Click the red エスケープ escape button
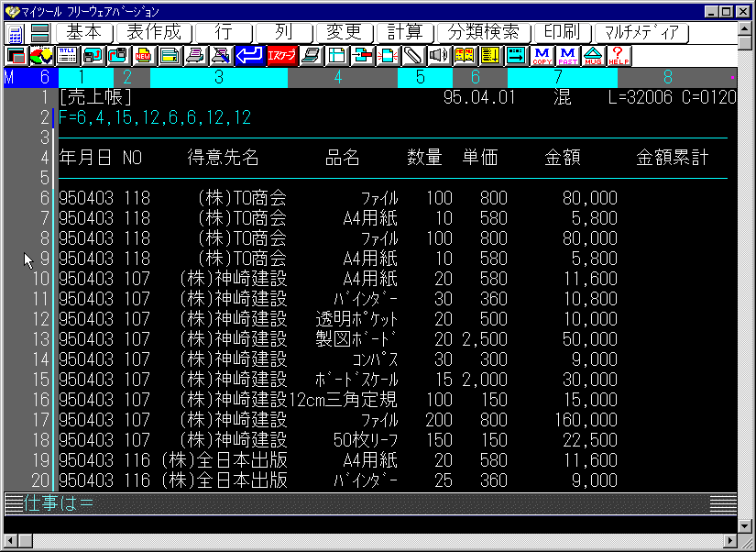The width and height of the screenshot is (756, 552). tap(282, 56)
